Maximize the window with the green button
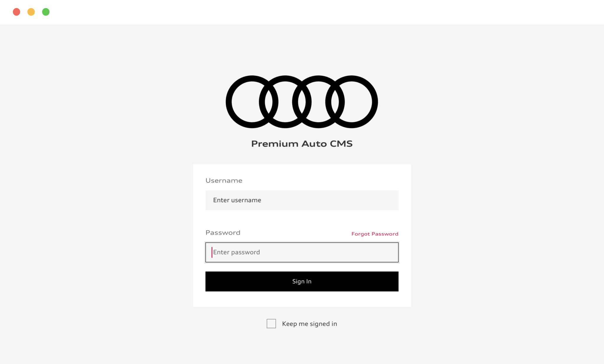The image size is (604, 364). pyautogui.click(x=46, y=12)
